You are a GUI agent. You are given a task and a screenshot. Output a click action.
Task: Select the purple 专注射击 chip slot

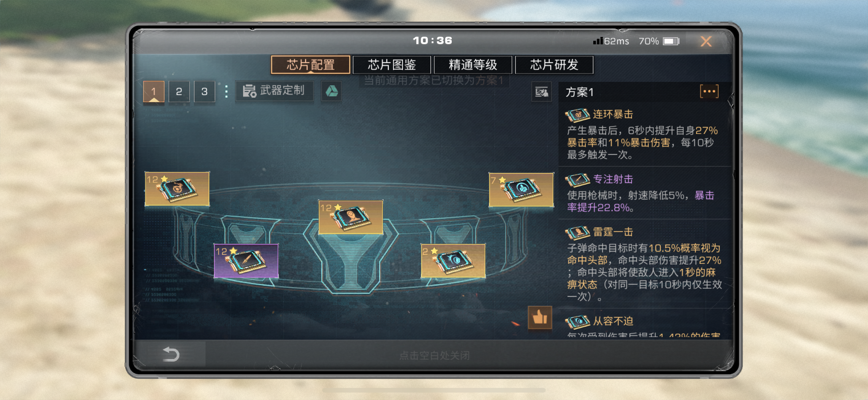click(246, 260)
